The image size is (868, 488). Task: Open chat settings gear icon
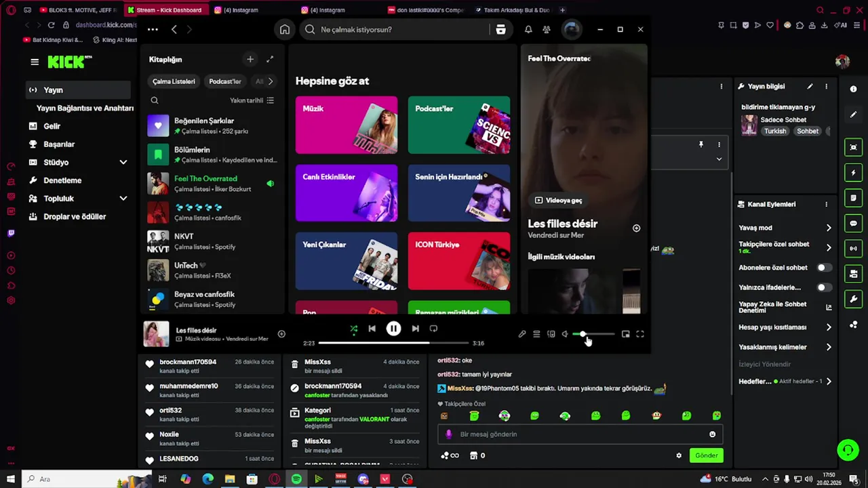pyautogui.click(x=679, y=455)
